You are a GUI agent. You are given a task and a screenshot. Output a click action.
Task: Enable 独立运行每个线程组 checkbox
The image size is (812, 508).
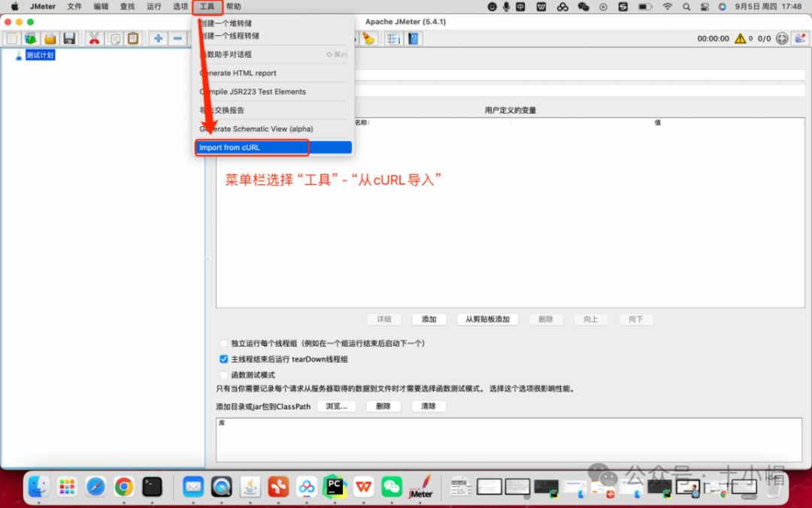coord(224,343)
